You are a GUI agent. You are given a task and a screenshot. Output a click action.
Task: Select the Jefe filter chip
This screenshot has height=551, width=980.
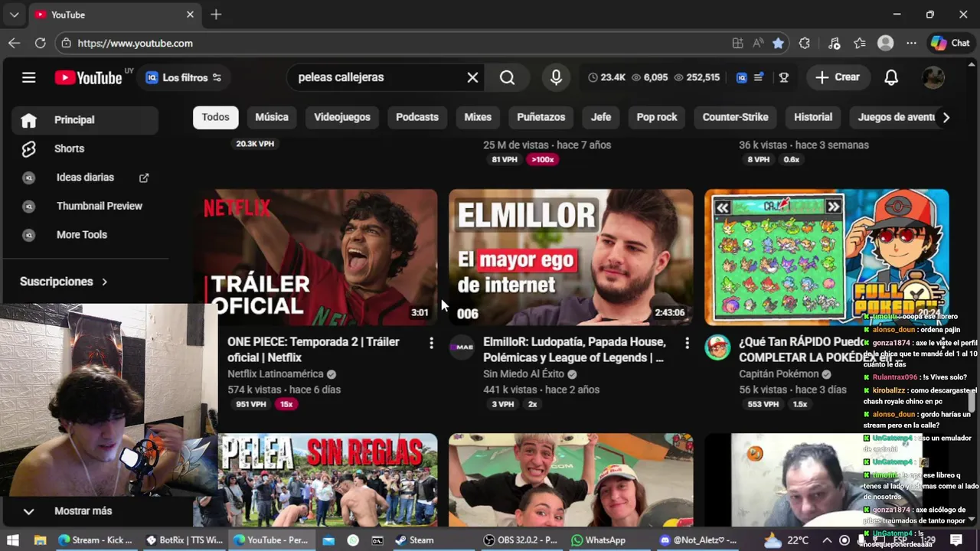coord(601,117)
